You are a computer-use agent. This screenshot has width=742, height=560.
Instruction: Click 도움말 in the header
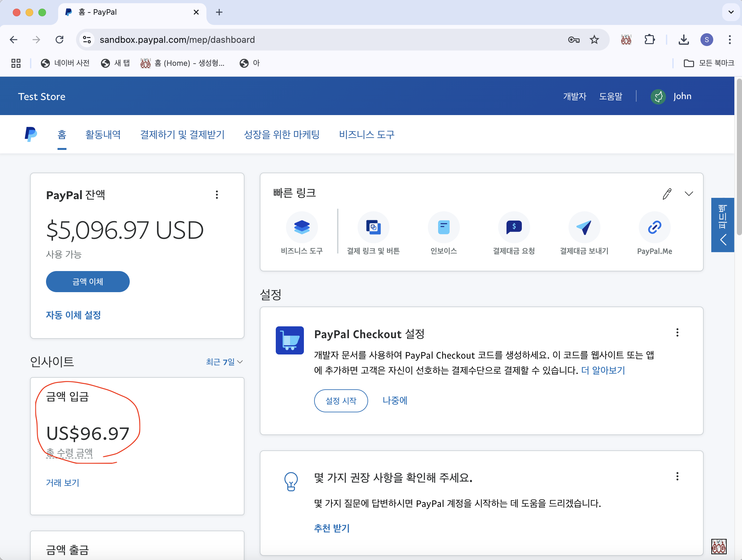pyautogui.click(x=611, y=97)
